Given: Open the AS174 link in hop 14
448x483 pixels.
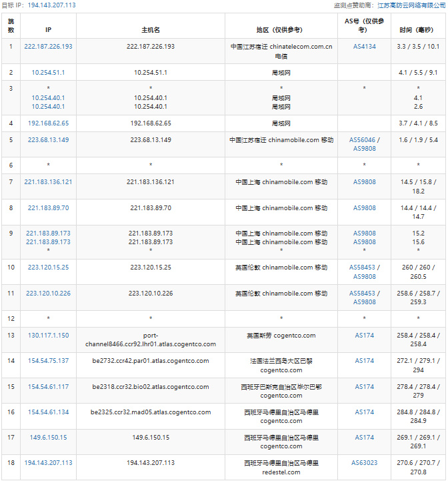Looking at the screenshot, I should click(x=365, y=361).
